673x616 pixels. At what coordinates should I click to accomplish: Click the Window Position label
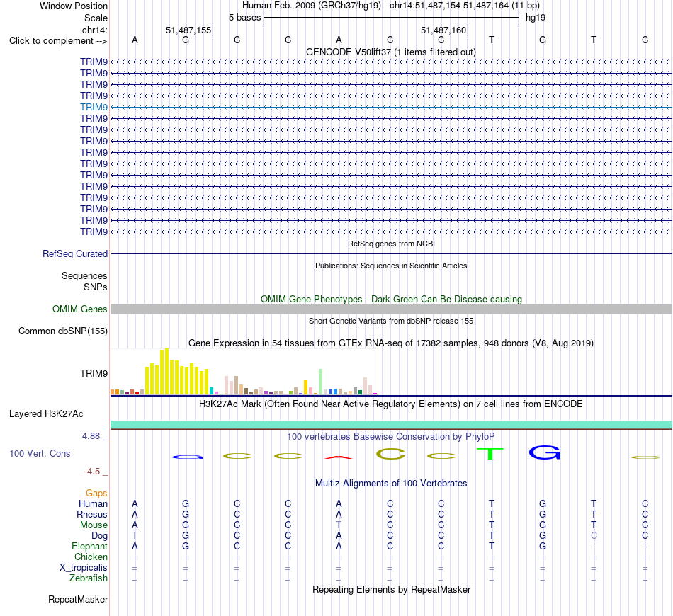click(x=74, y=6)
